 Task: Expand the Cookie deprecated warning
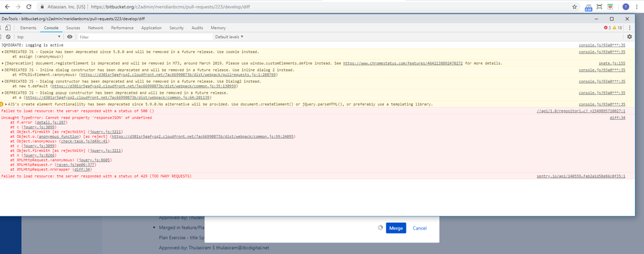pyautogui.click(x=3, y=52)
